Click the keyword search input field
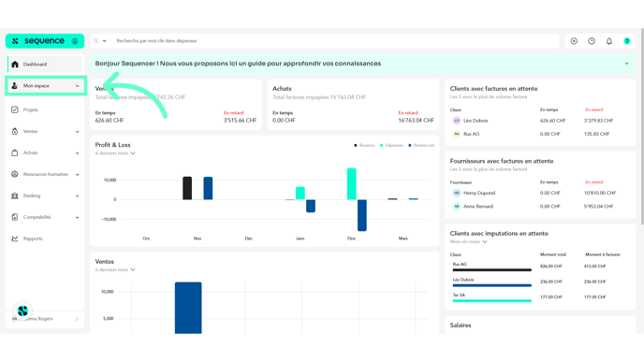Screen dimensions: 644x362 [x=335, y=41]
